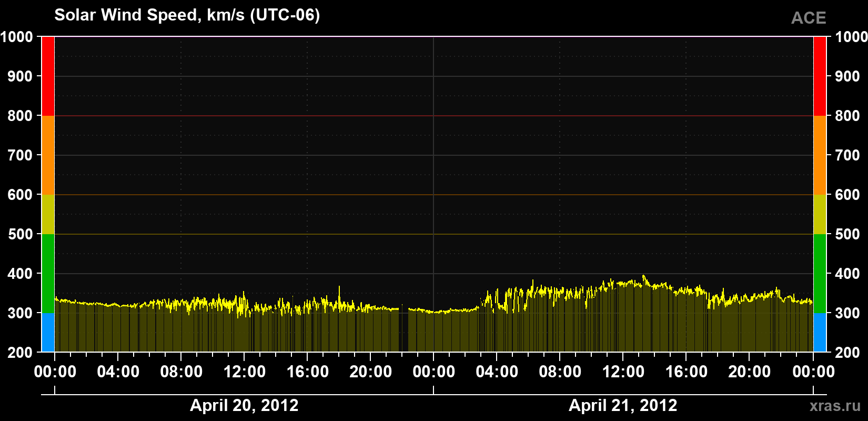Click the "600" label on the left axis
The image size is (868, 421).
click(x=21, y=195)
